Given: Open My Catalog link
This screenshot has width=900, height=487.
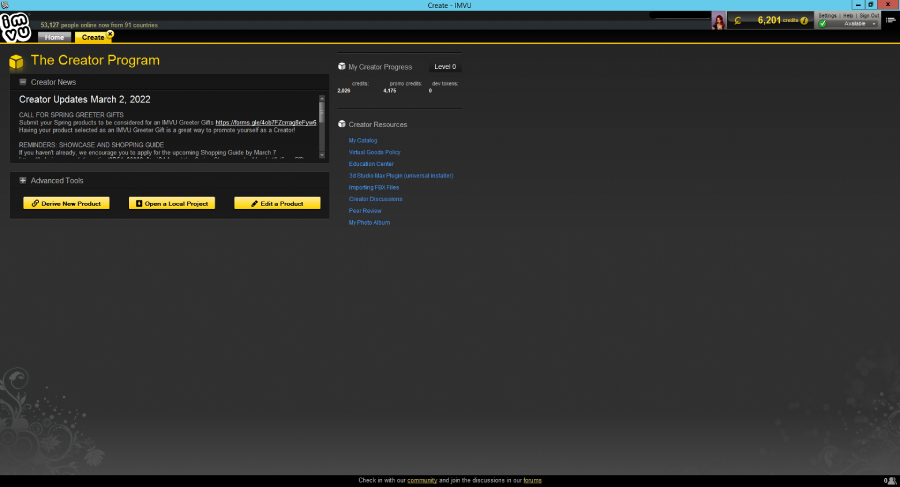Looking at the screenshot, I should (363, 141).
